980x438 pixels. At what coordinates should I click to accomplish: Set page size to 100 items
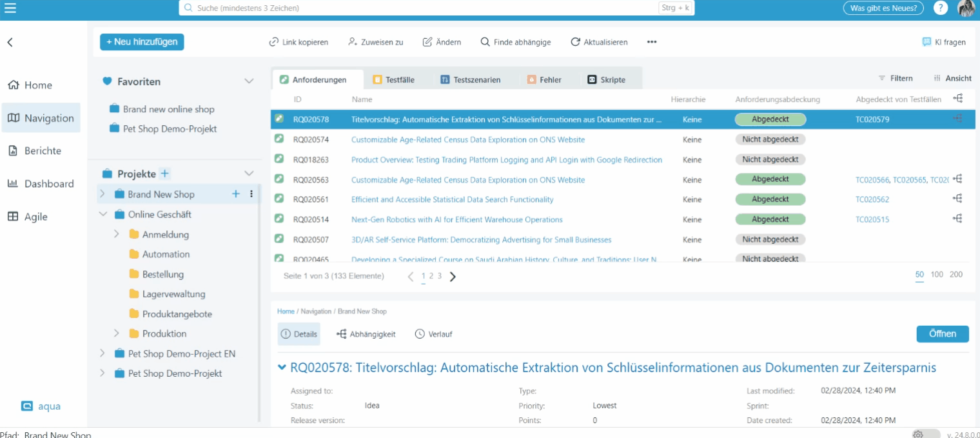tap(937, 275)
